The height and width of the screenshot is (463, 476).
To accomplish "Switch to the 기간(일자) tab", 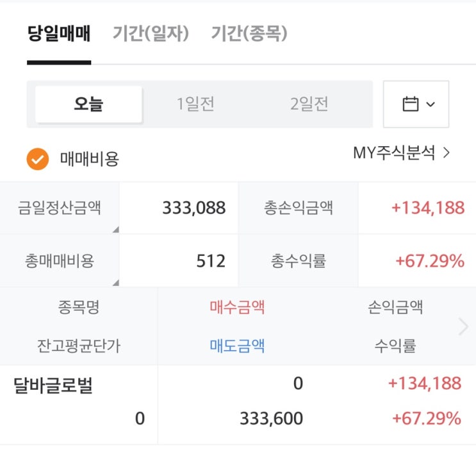I will (x=151, y=34).
